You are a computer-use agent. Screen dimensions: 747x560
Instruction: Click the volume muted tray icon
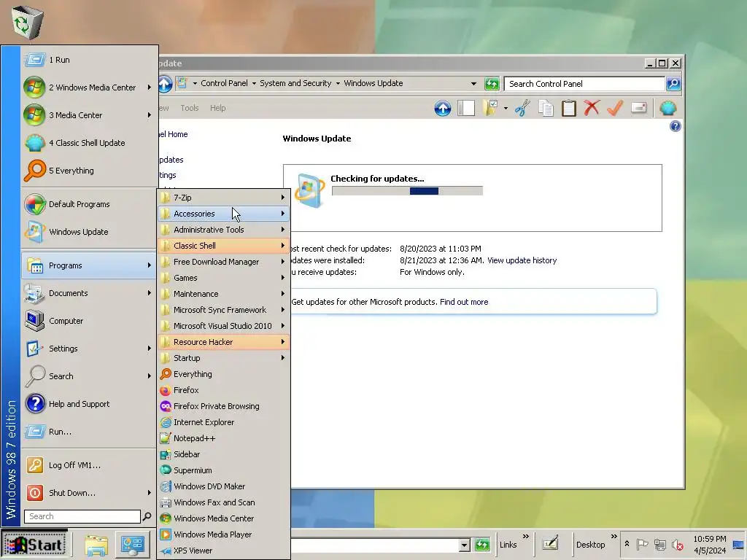point(677,544)
